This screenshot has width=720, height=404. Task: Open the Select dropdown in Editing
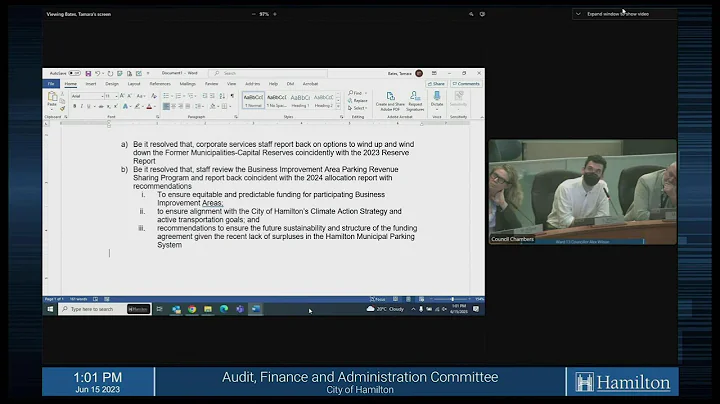click(358, 108)
